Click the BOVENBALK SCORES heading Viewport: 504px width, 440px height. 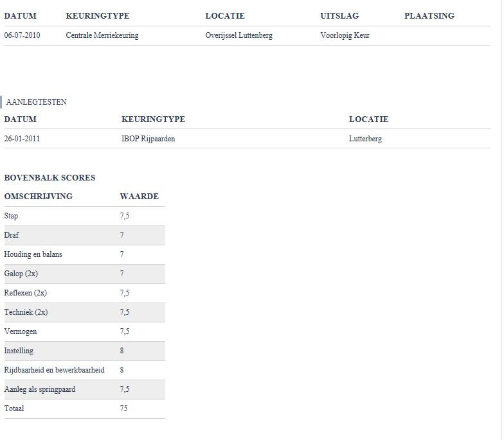[x=50, y=178]
